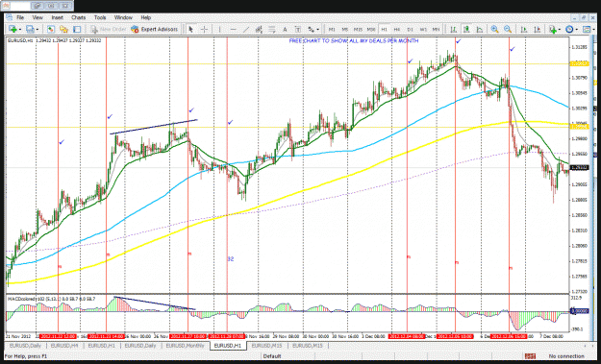Click the 'No connection' status indicator
601x364 pixels.
566,356
